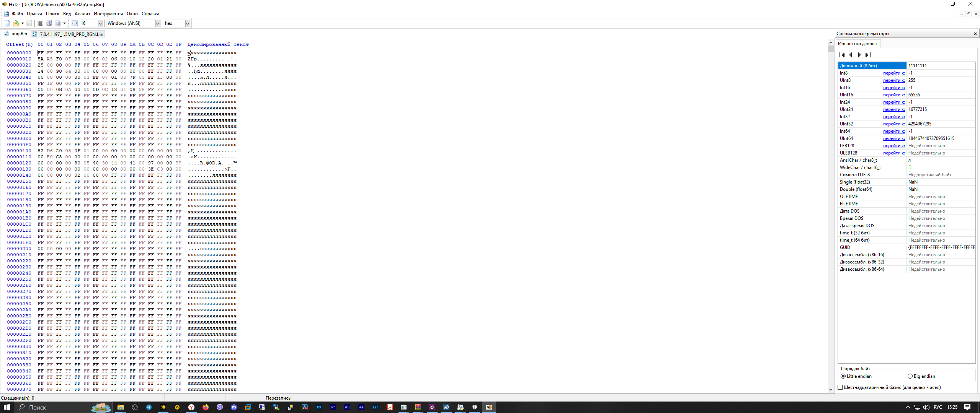Screen dimensions: 980x413
Task: Click the Open RAM chip icon
Action: [x=40, y=23]
